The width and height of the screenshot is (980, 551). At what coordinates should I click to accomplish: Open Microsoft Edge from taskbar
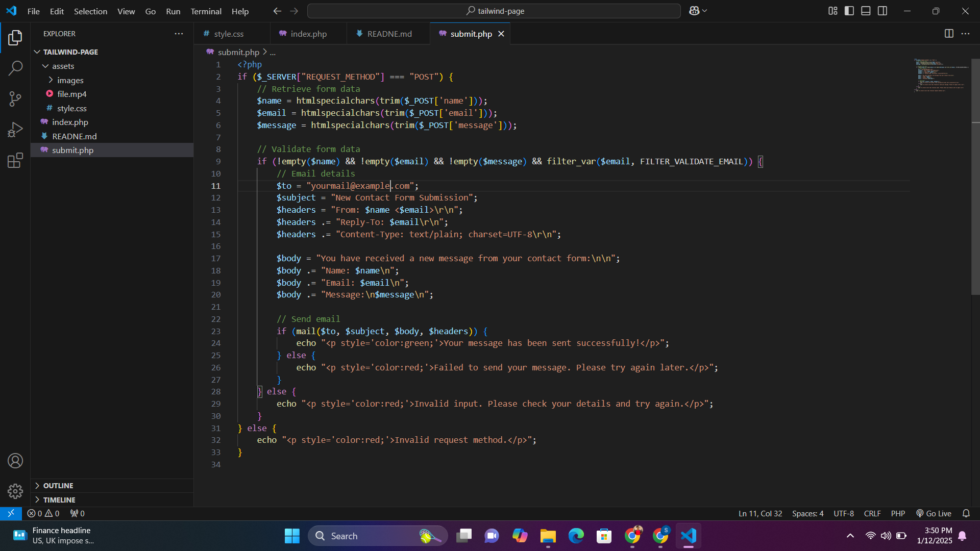pyautogui.click(x=576, y=536)
